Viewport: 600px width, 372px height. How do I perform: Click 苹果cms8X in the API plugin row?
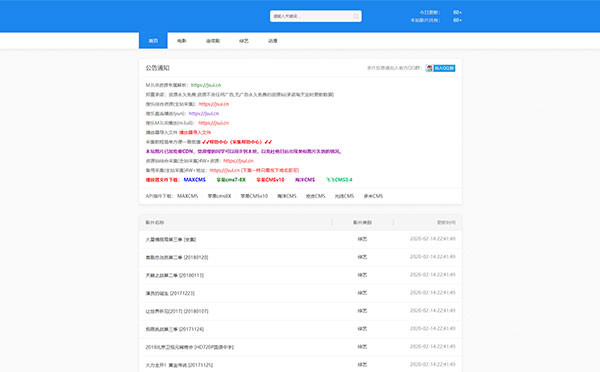220,196
